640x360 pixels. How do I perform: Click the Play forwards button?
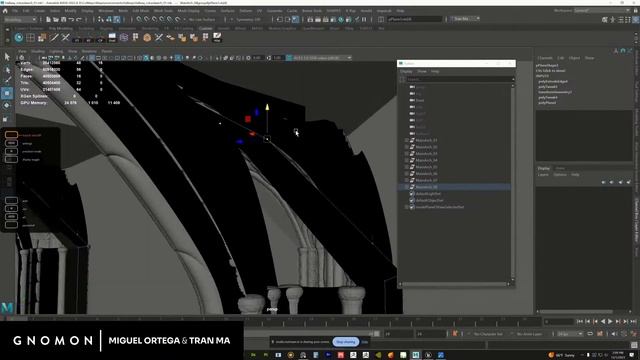610,322
